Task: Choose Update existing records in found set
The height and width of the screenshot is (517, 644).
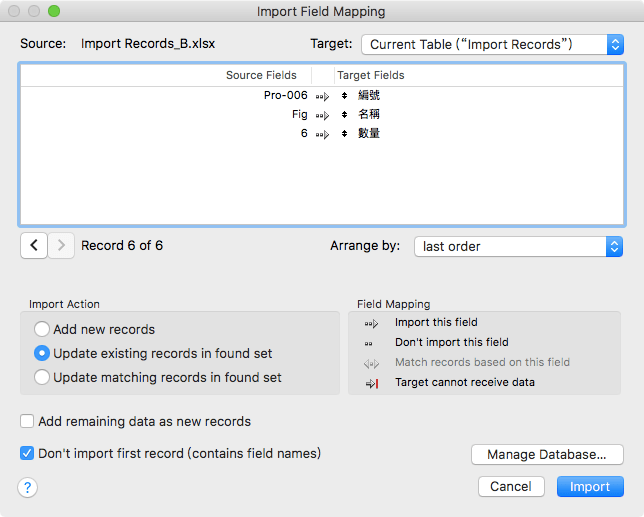Action: (x=42, y=353)
